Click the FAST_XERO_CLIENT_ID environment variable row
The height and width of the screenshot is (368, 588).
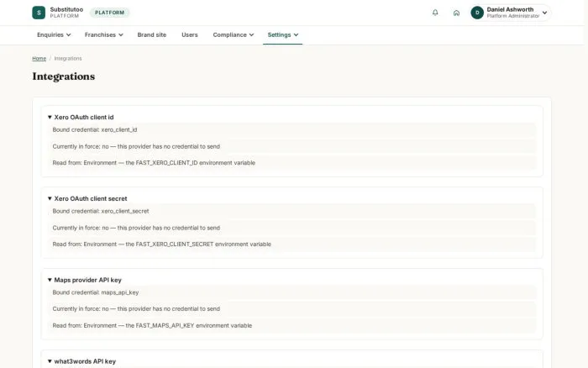point(291,163)
